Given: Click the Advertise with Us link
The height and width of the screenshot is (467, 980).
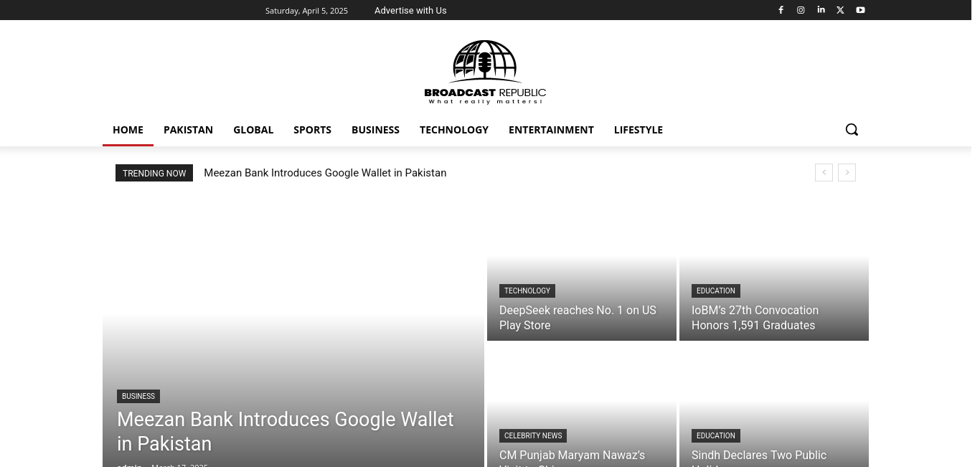Looking at the screenshot, I should [x=410, y=11].
